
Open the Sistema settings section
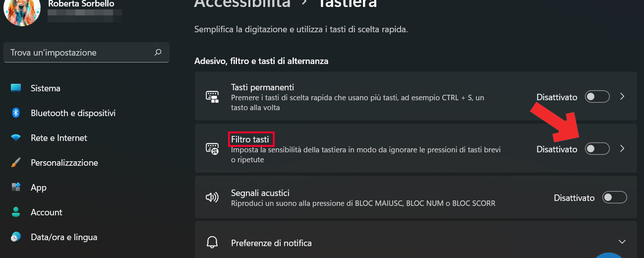pyautogui.click(x=46, y=88)
